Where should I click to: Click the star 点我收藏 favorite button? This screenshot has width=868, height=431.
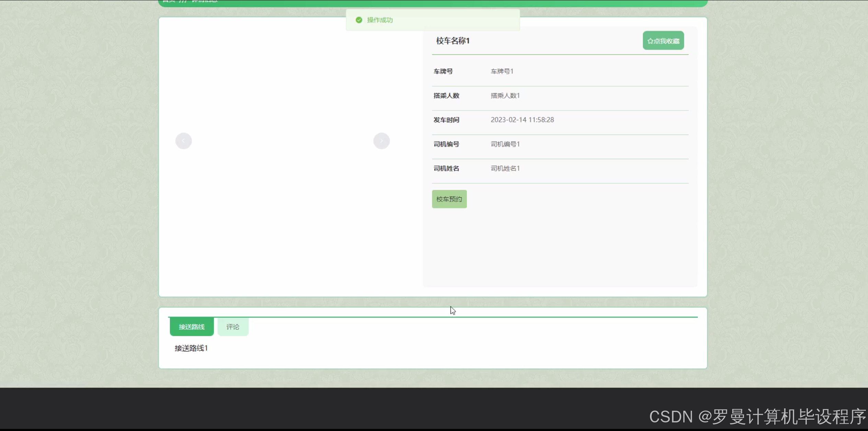(663, 41)
